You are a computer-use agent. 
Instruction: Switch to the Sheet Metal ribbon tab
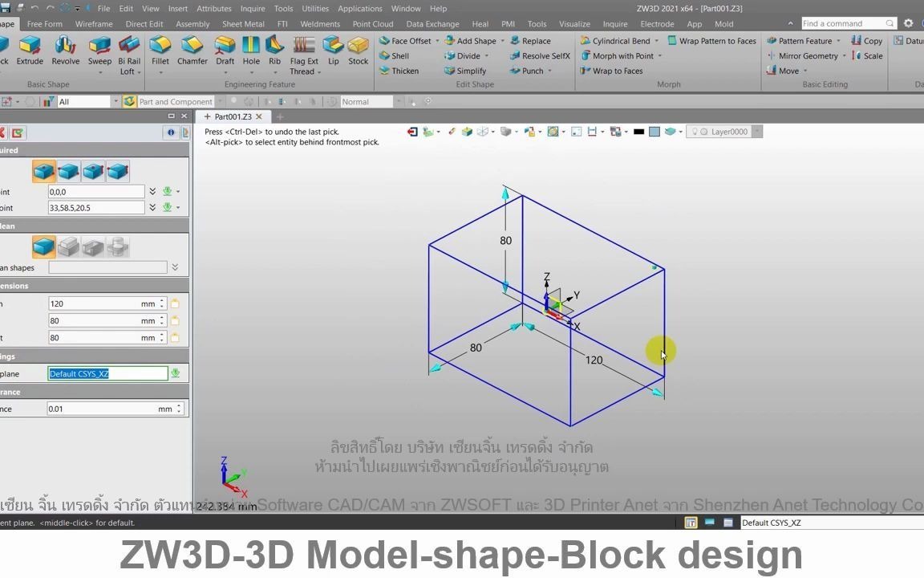[x=243, y=23]
